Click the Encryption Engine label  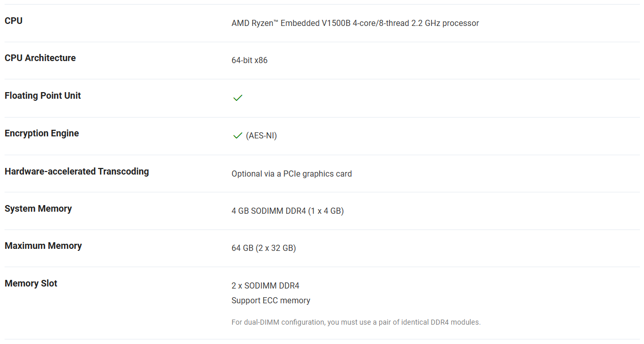[x=42, y=133]
